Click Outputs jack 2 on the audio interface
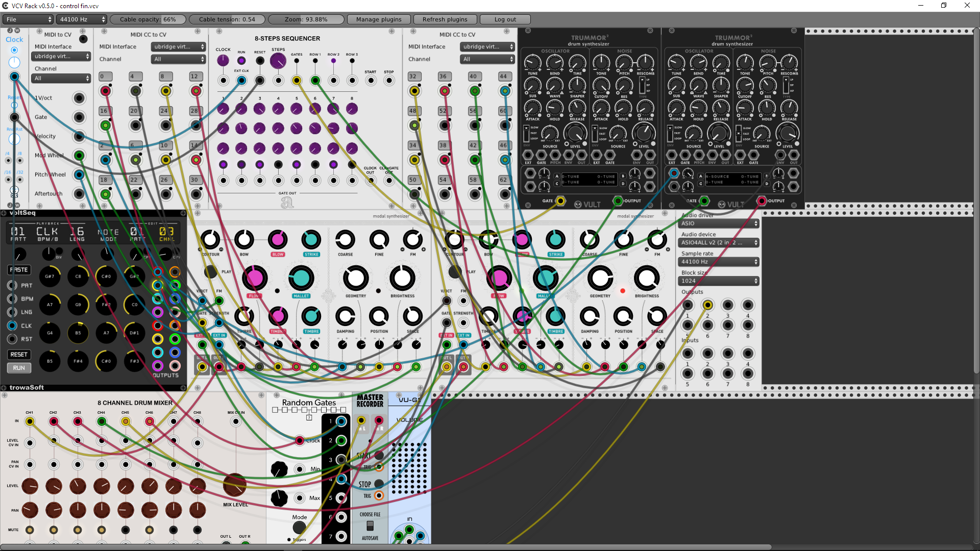980x551 pixels. pyautogui.click(x=707, y=305)
